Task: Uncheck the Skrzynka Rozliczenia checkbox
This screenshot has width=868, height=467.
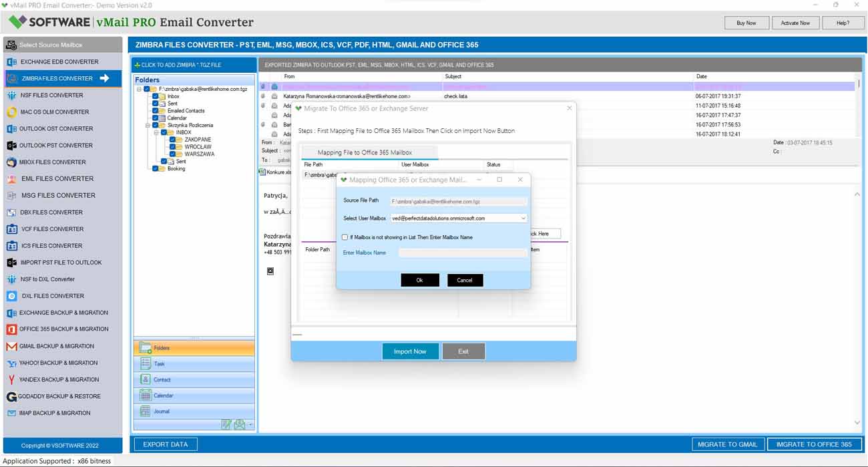Action: pyautogui.click(x=156, y=125)
